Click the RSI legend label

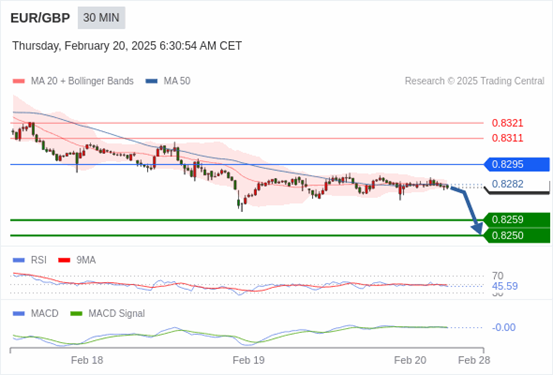pyautogui.click(x=39, y=260)
